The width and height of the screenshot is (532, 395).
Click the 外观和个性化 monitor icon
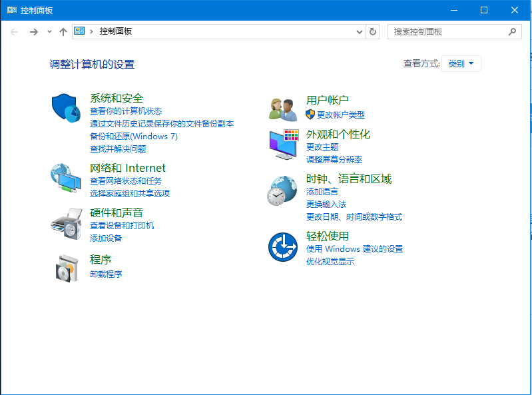coord(283,144)
